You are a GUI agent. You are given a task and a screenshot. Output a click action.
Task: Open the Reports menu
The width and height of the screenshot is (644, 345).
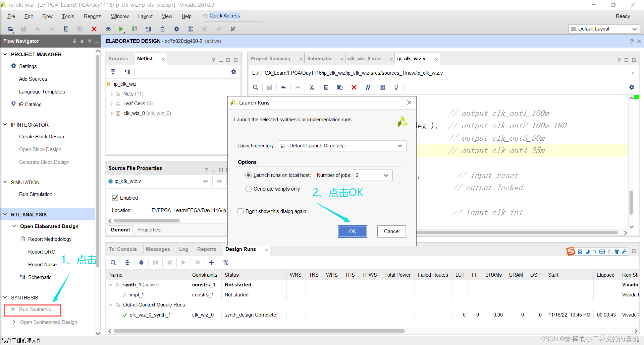(x=92, y=16)
